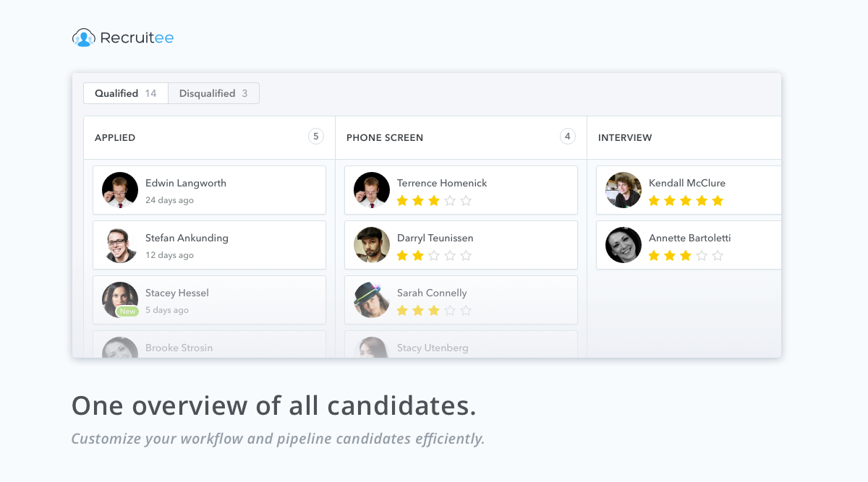Rate Darryl Teunissen three stars
The image size is (868, 482).
point(434,256)
